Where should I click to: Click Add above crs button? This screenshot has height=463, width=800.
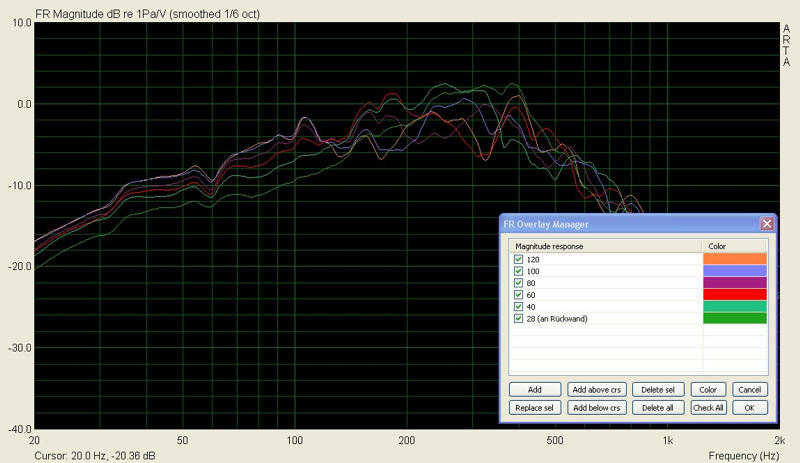(597, 389)
